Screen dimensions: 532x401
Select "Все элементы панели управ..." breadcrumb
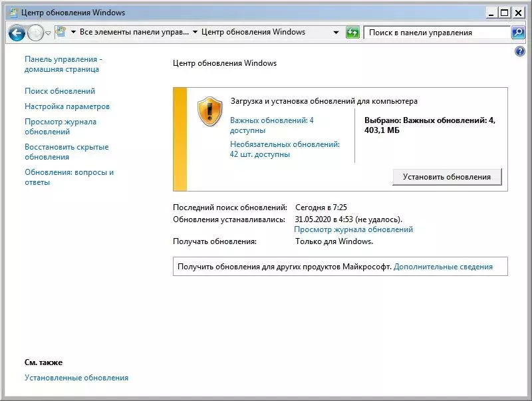pos(134,32)
